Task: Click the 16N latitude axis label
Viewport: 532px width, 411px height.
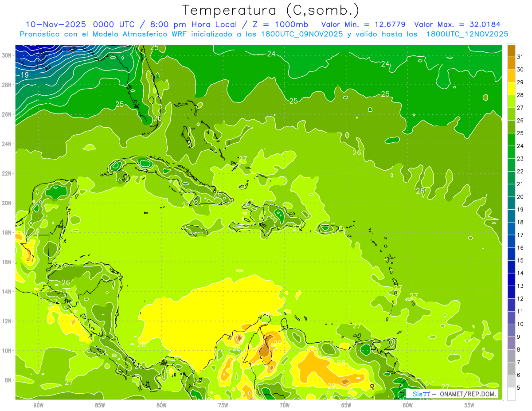Action: pos(7,262)
